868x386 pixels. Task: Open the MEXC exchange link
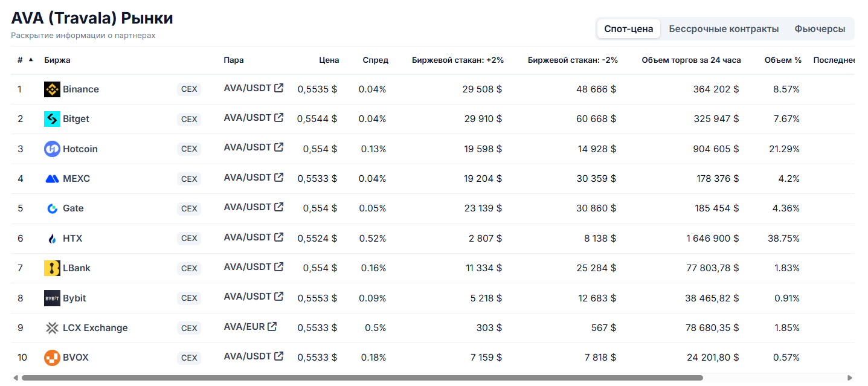tap(77, 179)
